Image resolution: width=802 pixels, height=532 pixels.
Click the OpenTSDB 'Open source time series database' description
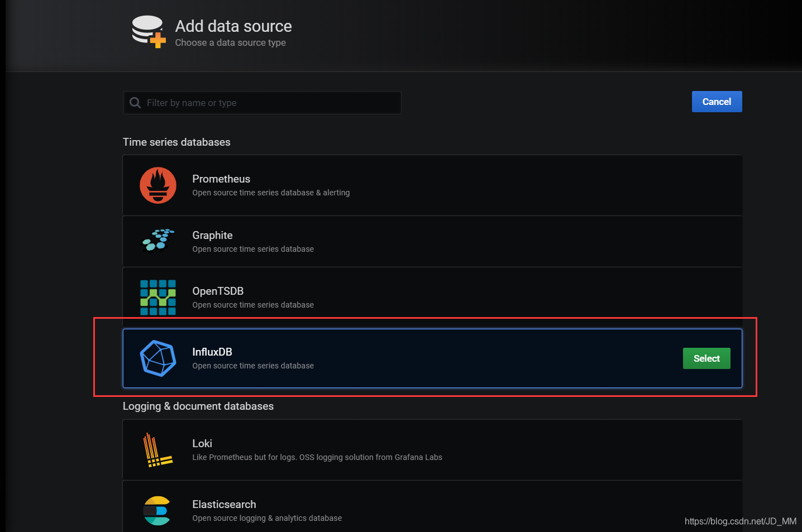coord(253,305)
